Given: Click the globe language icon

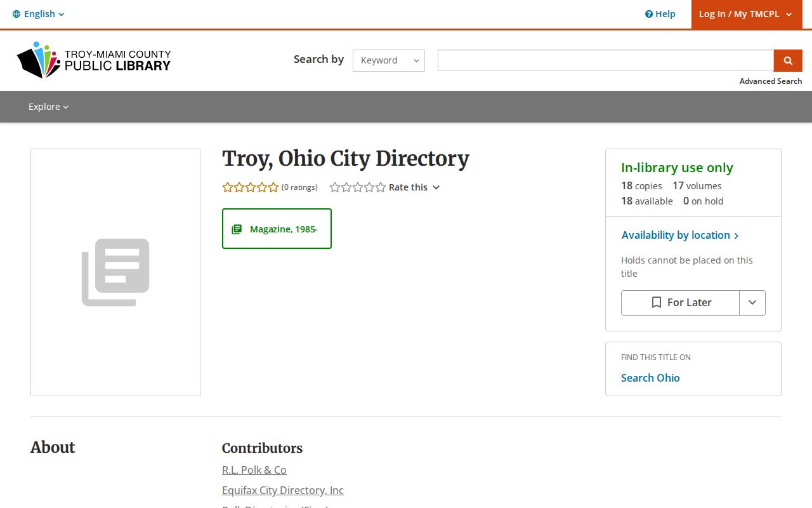Looking at the screenshot, I should [16, 14].
